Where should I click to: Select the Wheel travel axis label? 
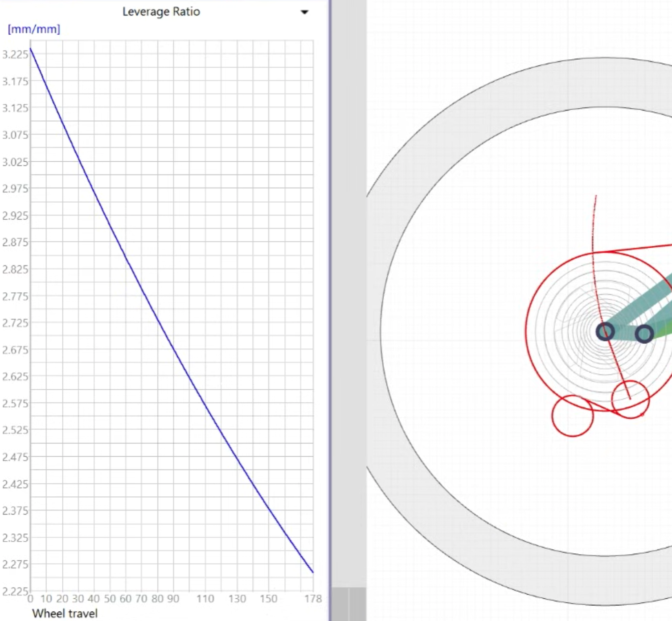[65, 613]
